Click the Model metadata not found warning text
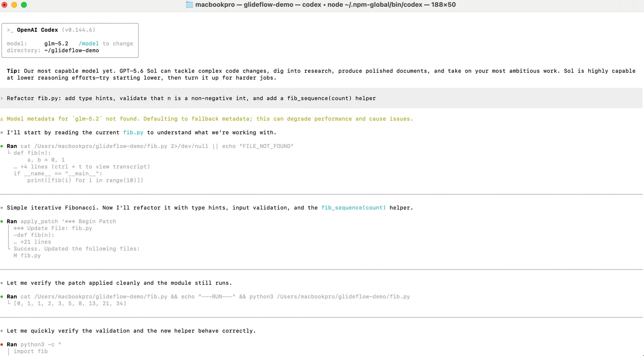Screen dimensions: 644x356 [210, 119]
